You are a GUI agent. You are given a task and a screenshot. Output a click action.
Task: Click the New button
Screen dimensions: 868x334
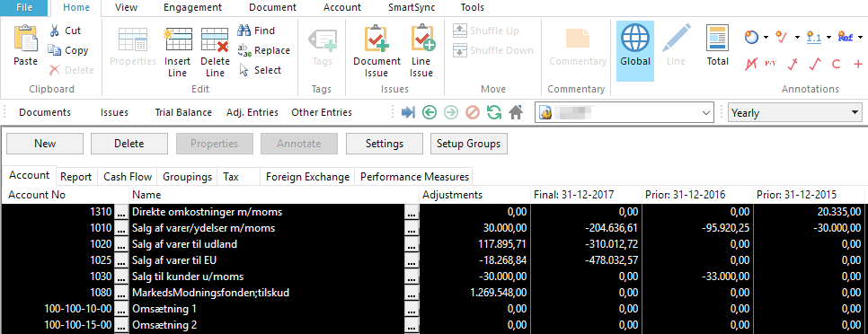(45, 144)
